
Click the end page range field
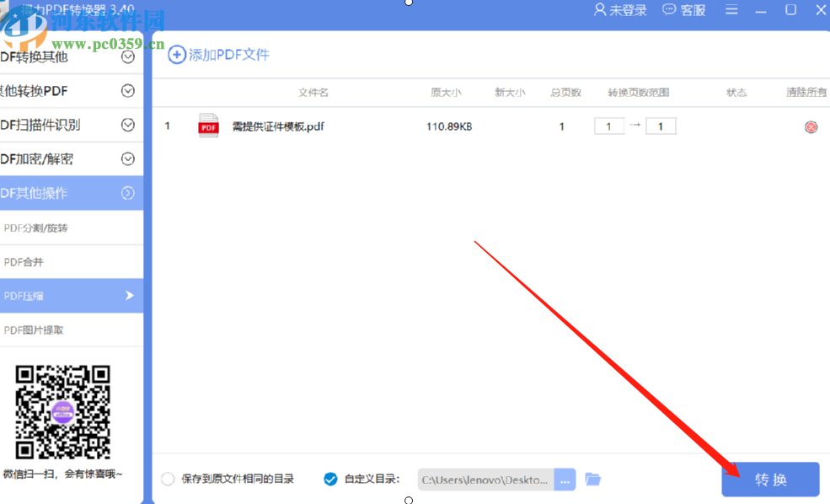(661, 126)
